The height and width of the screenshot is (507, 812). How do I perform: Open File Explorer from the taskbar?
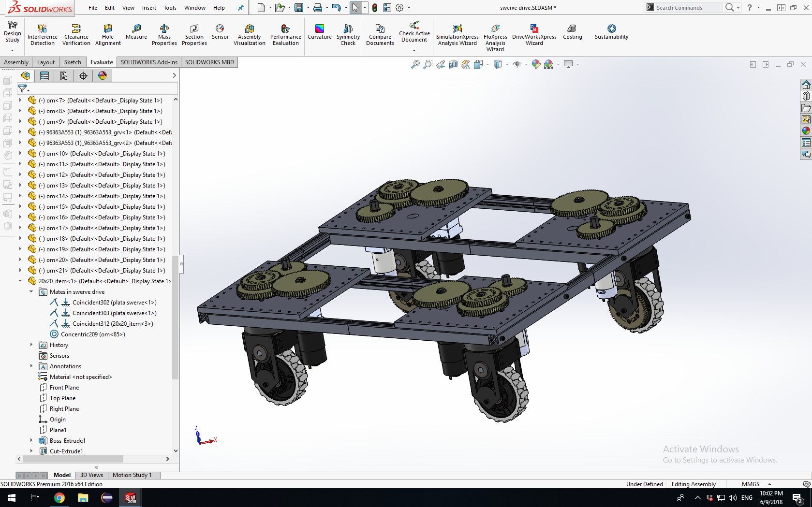pyautogui.click(x=83, y=498)
